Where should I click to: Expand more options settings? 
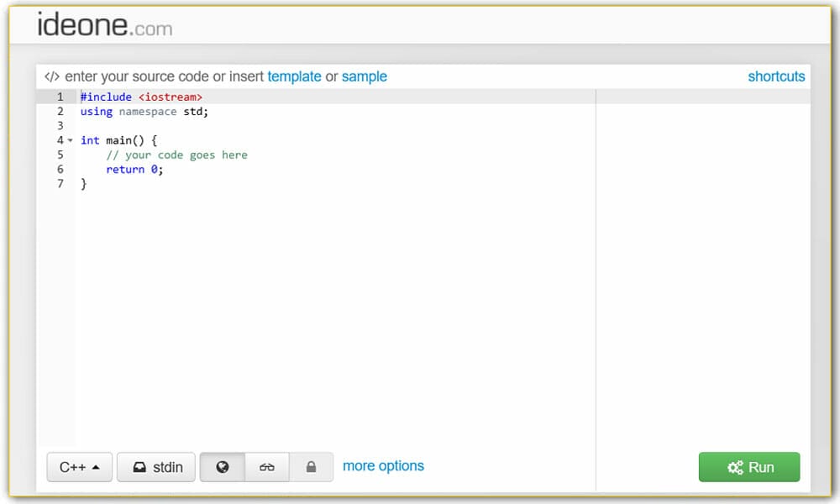383,466
